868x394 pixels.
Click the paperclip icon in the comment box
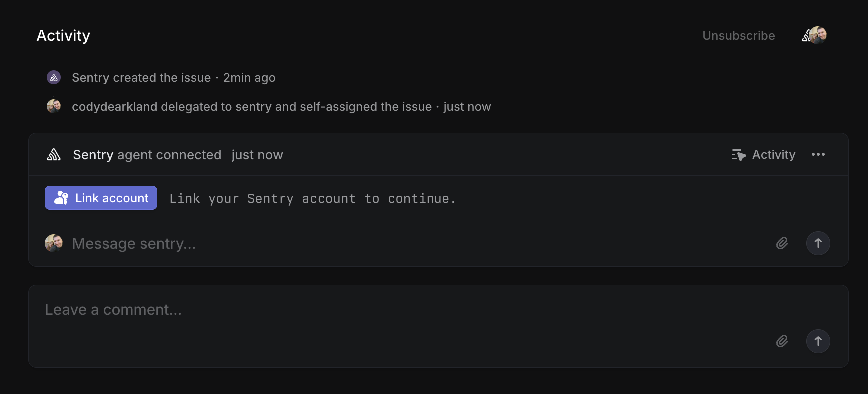click(x=782, y=341)
